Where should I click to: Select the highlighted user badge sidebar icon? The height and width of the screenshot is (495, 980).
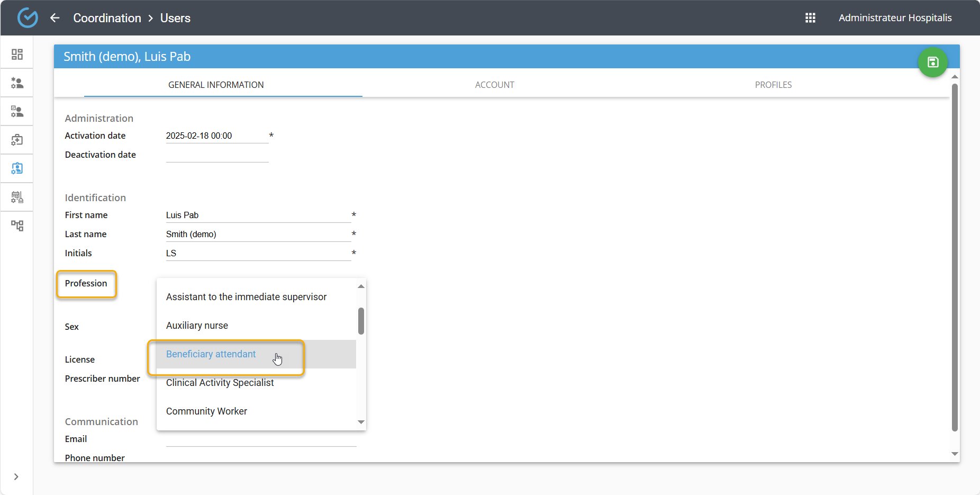[17, 169]
